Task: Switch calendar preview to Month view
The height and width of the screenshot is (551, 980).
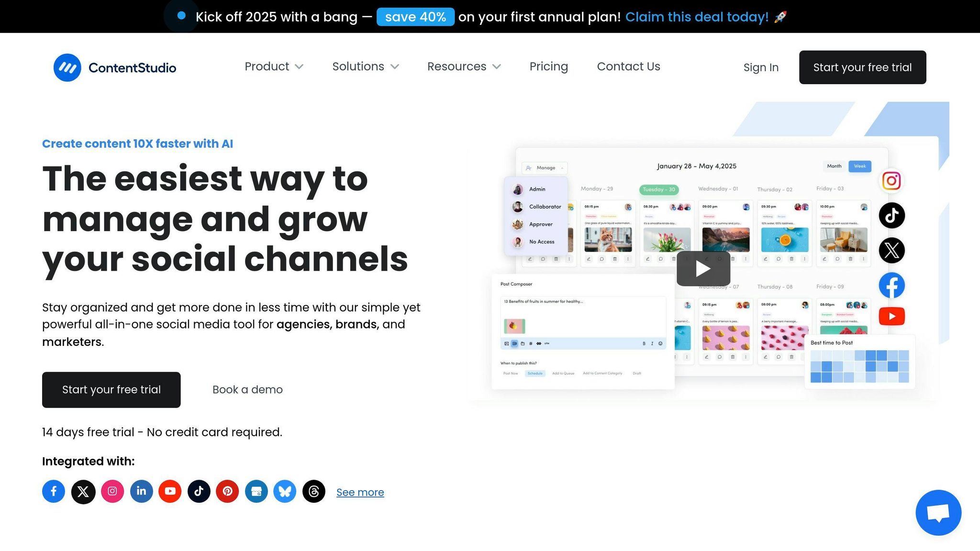Action: 834,166
